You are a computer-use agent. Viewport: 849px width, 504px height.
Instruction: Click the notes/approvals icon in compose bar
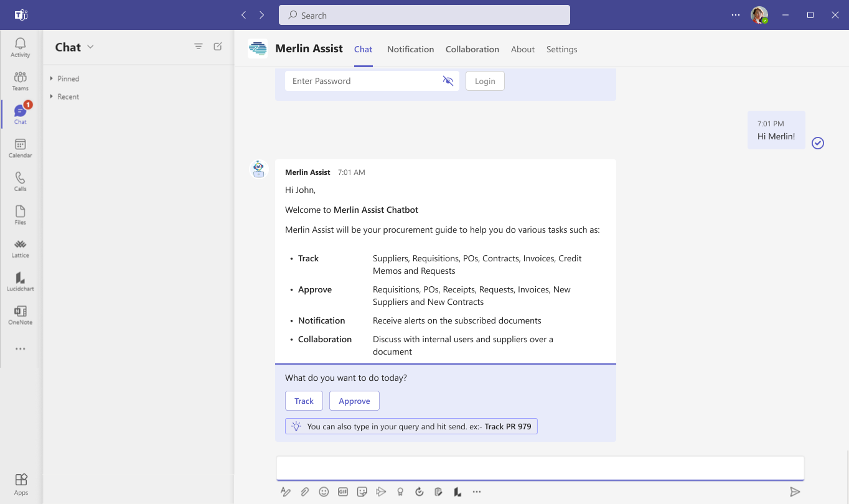tap(438, 492)
